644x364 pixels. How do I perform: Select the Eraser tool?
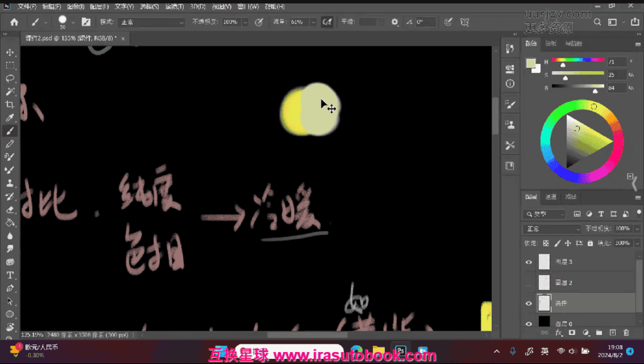coord(10,209)
